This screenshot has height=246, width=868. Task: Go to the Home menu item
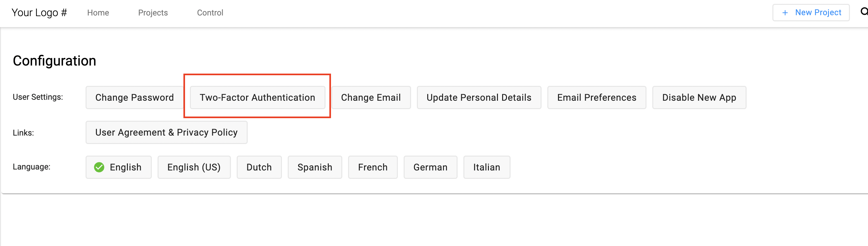(98, 13)
